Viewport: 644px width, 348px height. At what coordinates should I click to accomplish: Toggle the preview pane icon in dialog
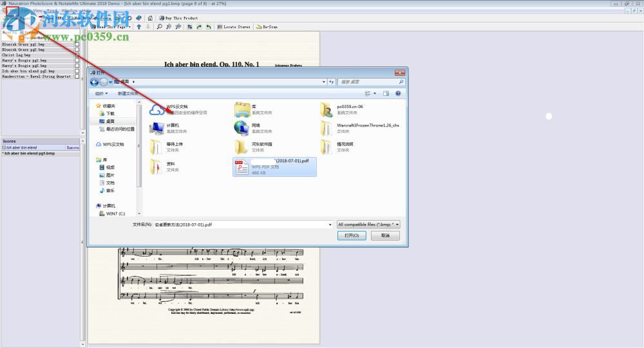pyautogui.click(x=386, y=93)
